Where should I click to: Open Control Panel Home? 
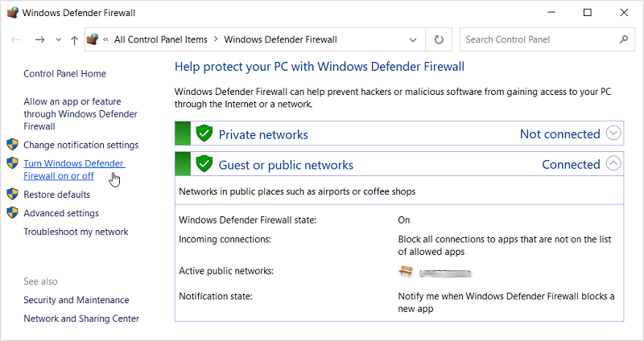(65, 74)
